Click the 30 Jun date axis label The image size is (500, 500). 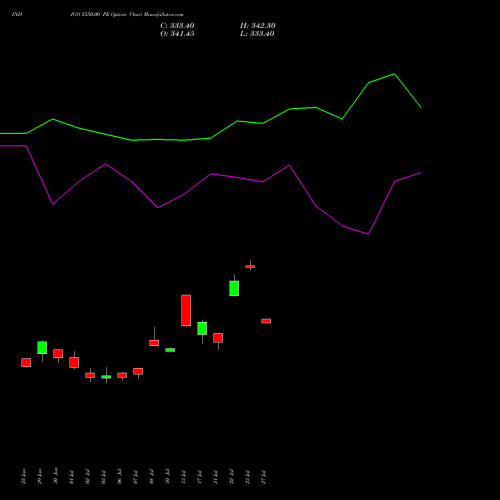pyautogui.click(x=55, y=476)
